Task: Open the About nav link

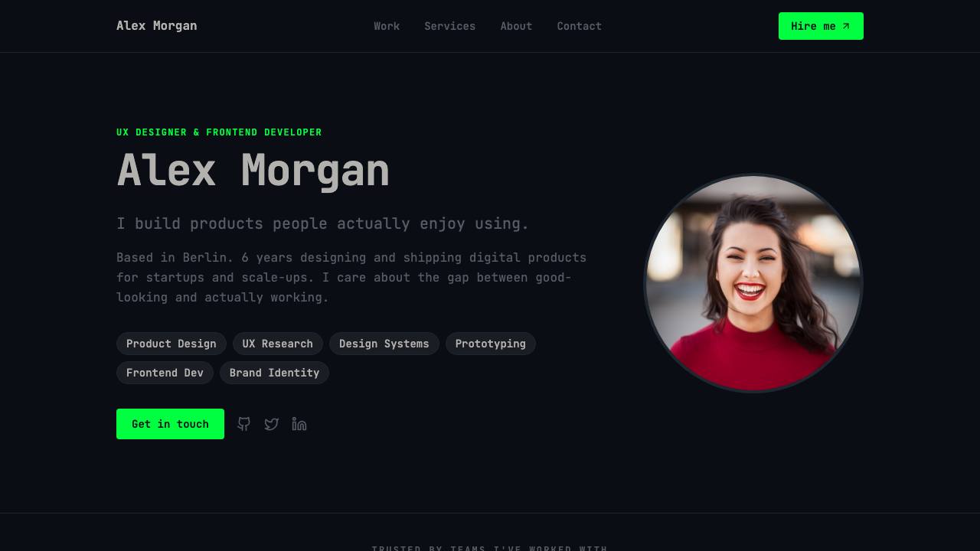Action: (x=516, y=26)
